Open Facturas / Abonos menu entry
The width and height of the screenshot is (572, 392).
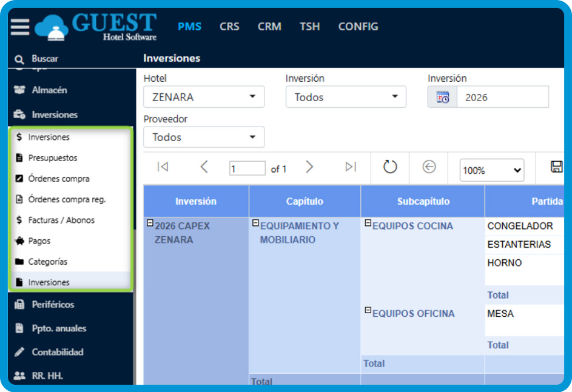(x=61, y=220)
